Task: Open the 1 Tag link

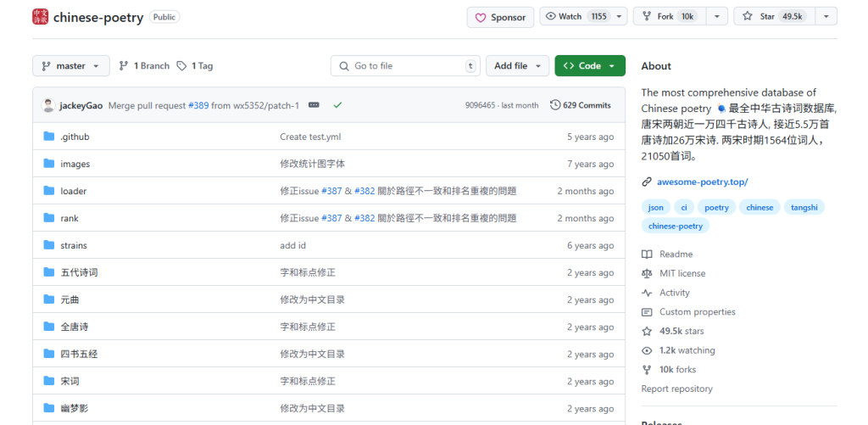Action: click(195, 66)
